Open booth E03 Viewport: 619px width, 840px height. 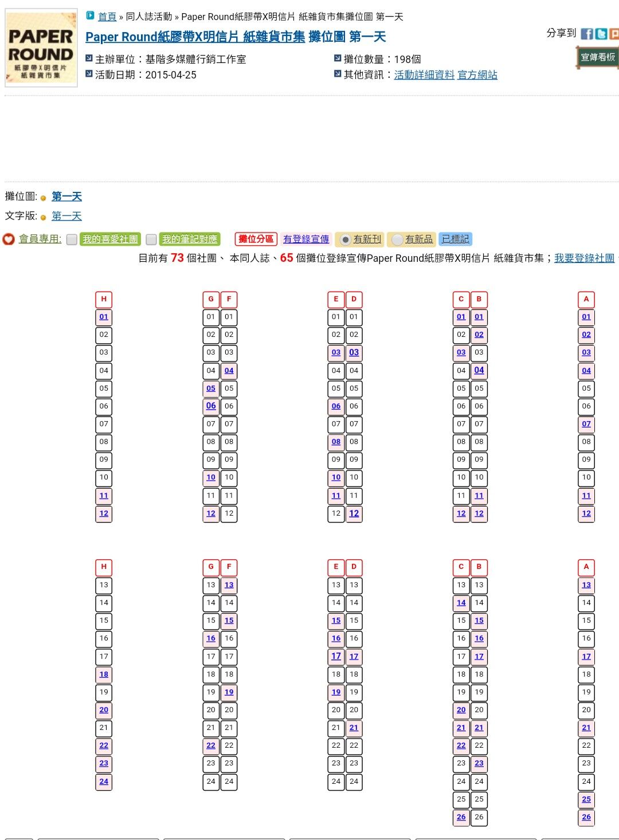click(x=336, y=353)
